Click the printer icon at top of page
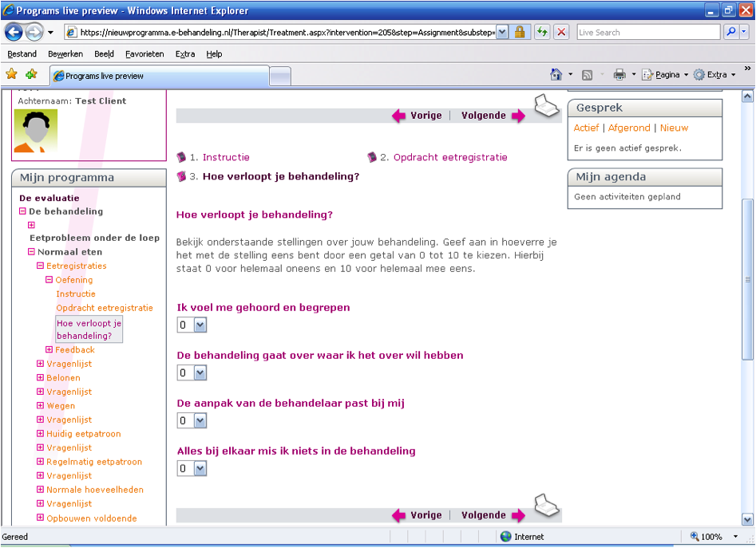Image resolution: width=756 pixels, height=548 pixels. click(547, 106)
